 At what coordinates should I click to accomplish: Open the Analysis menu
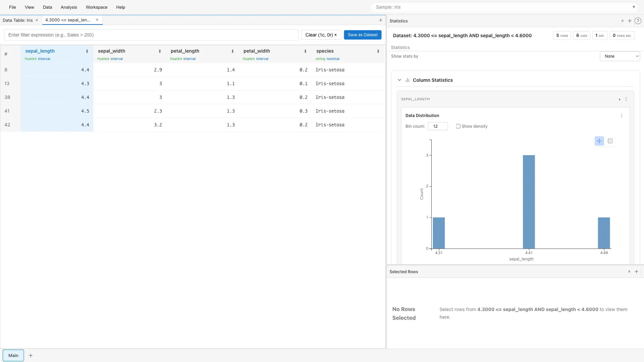pyautogui.click(x=69, y=7)
